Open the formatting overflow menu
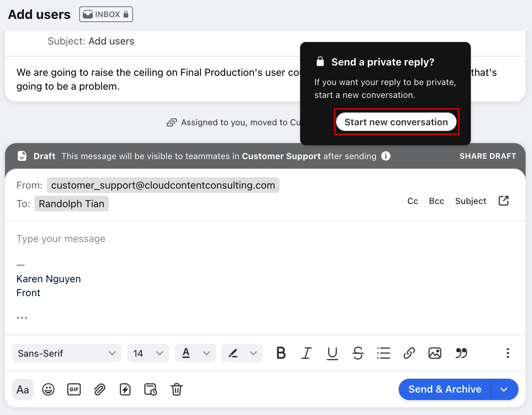Image resolution: width=532 pixels, height=415 pixels. 507,353
